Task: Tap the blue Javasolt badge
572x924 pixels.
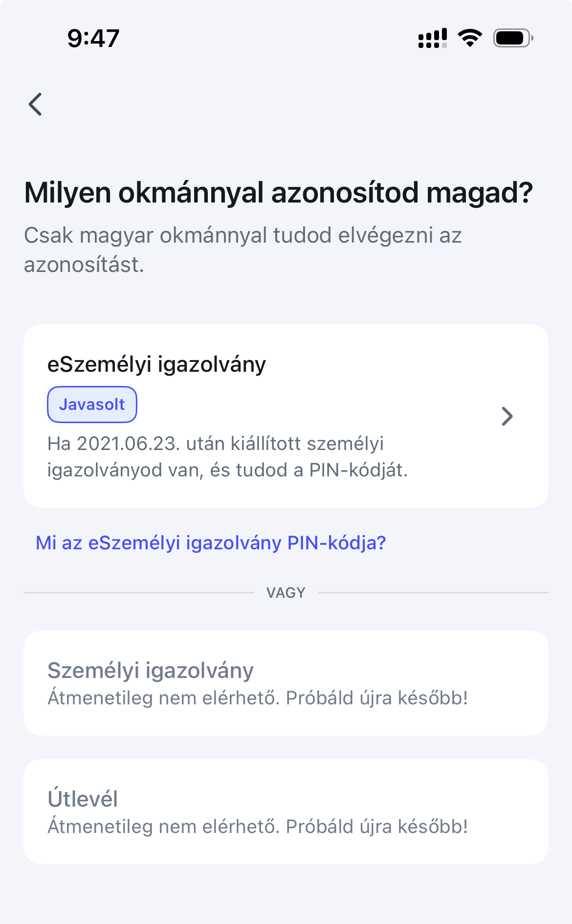Action: pyautogui.click(x=92, y=405)
